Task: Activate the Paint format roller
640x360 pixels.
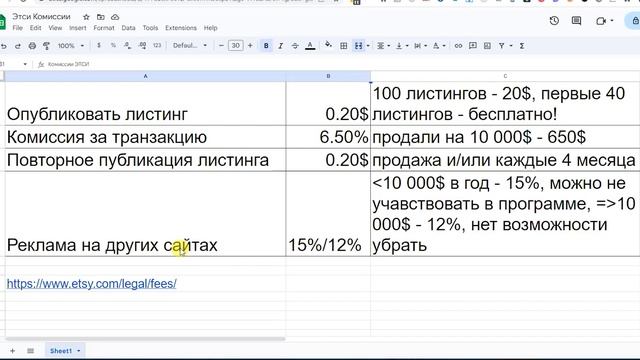Action: click(x=47, y=46)
